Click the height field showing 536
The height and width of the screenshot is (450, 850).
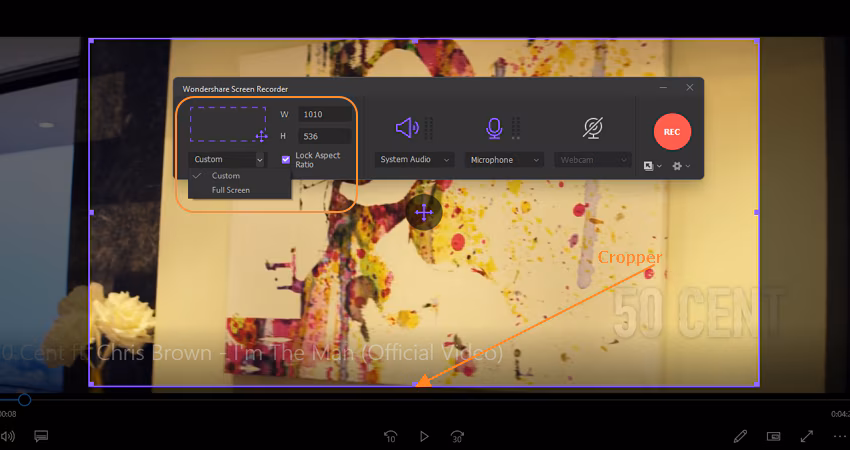click(x=325, y=136)
